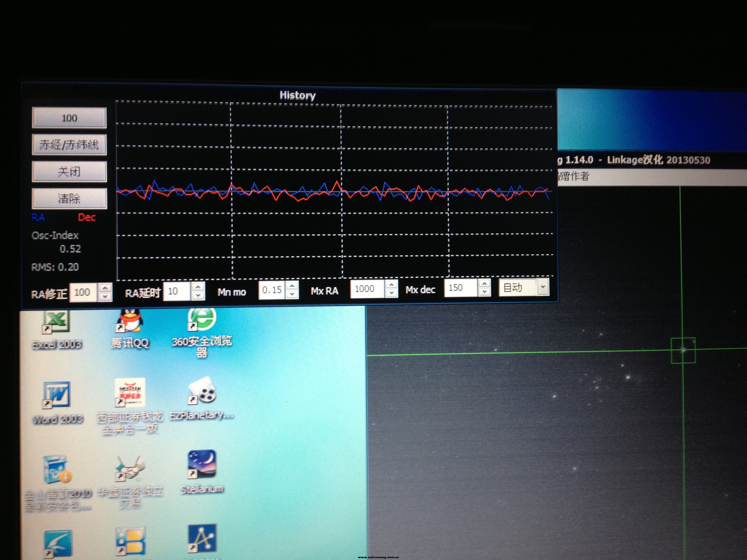Increase RA修正 with the up arrow
747x560 pixels.
click(105, 288)
